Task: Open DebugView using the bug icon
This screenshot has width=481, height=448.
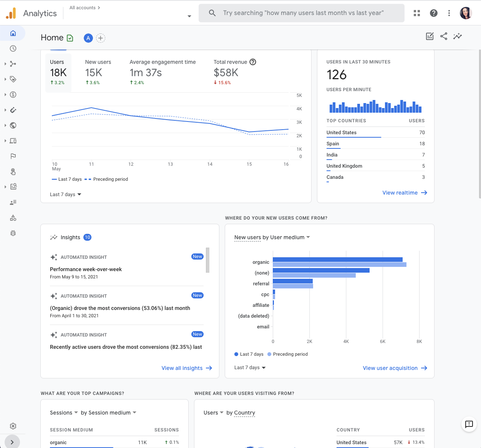Action: [x=13, y=233]
